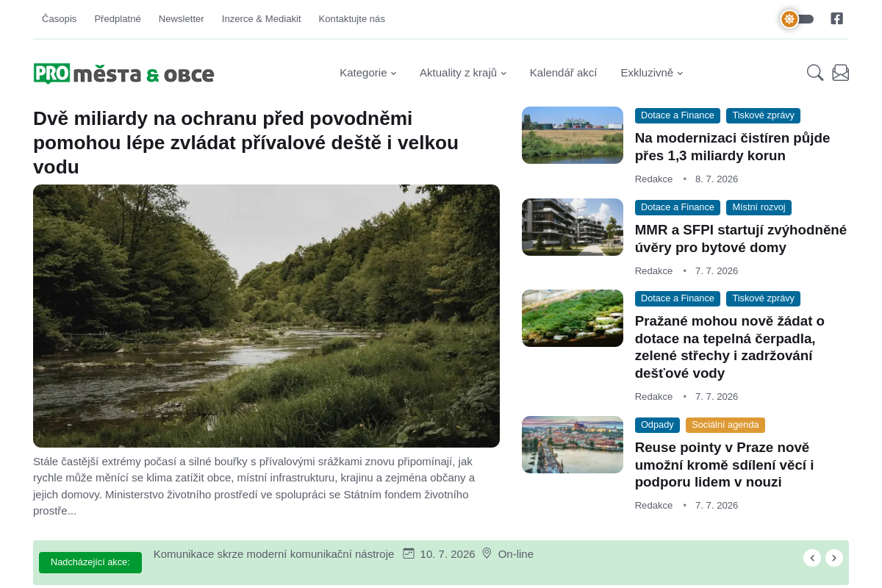Open search with the magnifier icon
This screenshot has width=882, height=588.
tap(815, 73)
